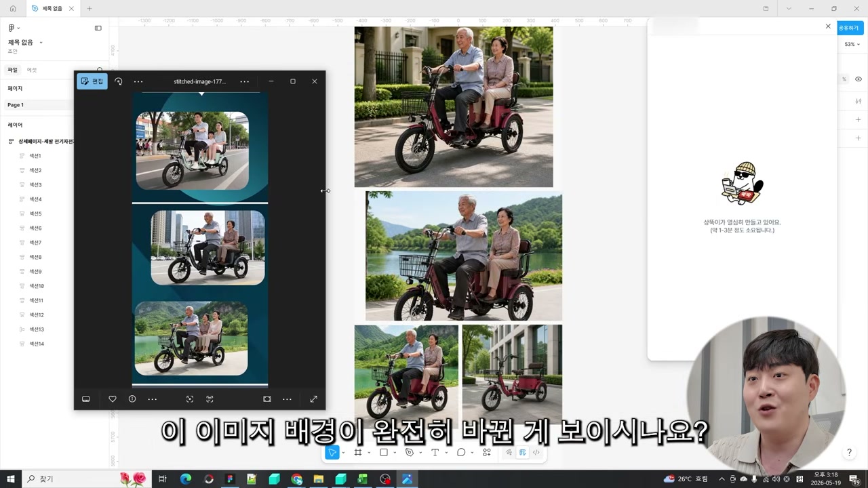Select the Text tool in Figma toolbar
The height and width of the screenshot is (488, 868).
coord(435,453)
